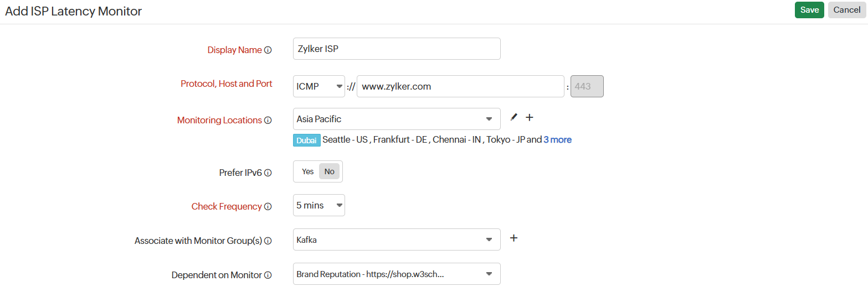Set Prefer IPv6 to Yes
The image size is (868, 297).
pos(308,171)
